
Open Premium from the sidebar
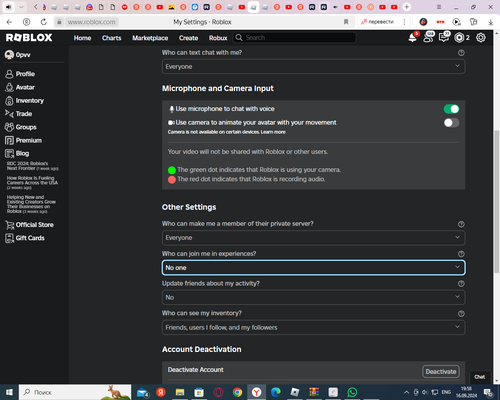(23, 140)
